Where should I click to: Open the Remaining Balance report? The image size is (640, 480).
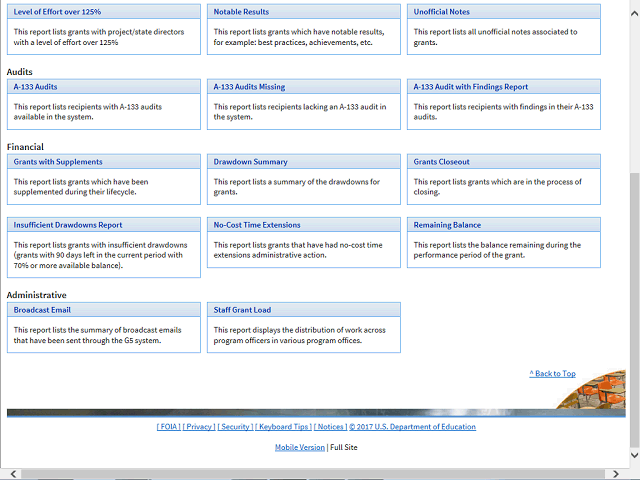click(447, 225)
